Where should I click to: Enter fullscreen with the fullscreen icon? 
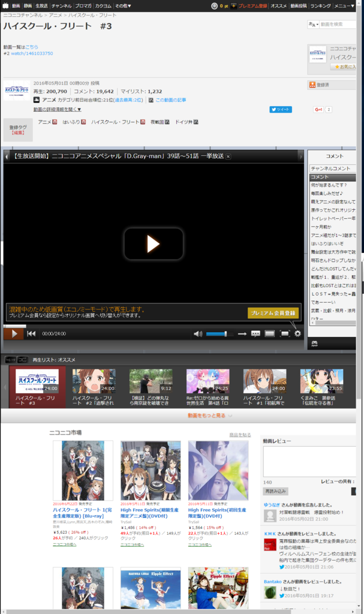pos(285,333)
